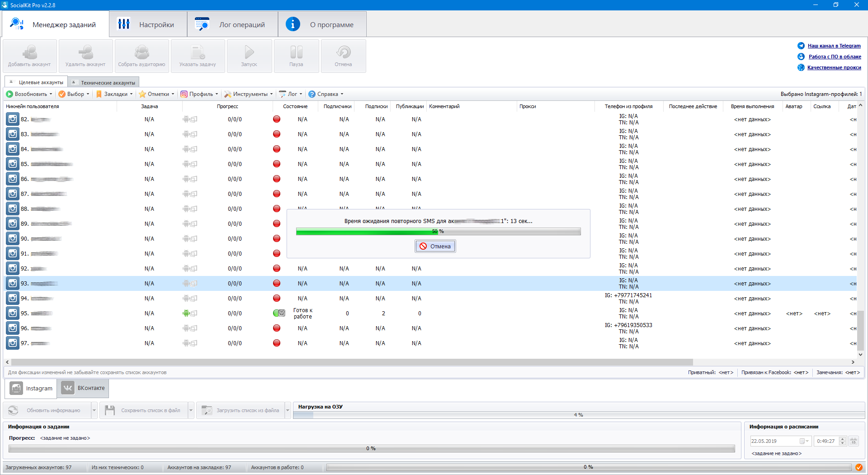
Task: Click the time stepper up arrow
Action: click(x=842, y=439)
